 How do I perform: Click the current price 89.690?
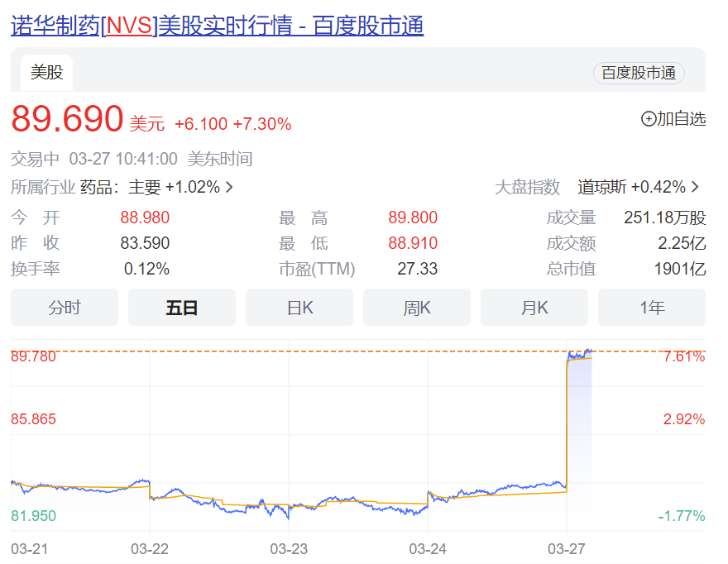pyautogui.click(x=67, y=119)
